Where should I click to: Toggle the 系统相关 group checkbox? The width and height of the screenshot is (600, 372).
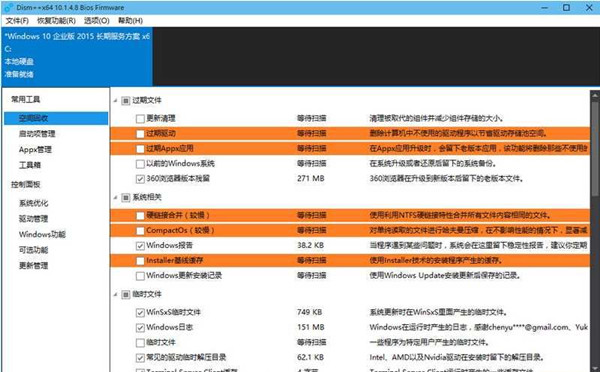coord(126,197)
